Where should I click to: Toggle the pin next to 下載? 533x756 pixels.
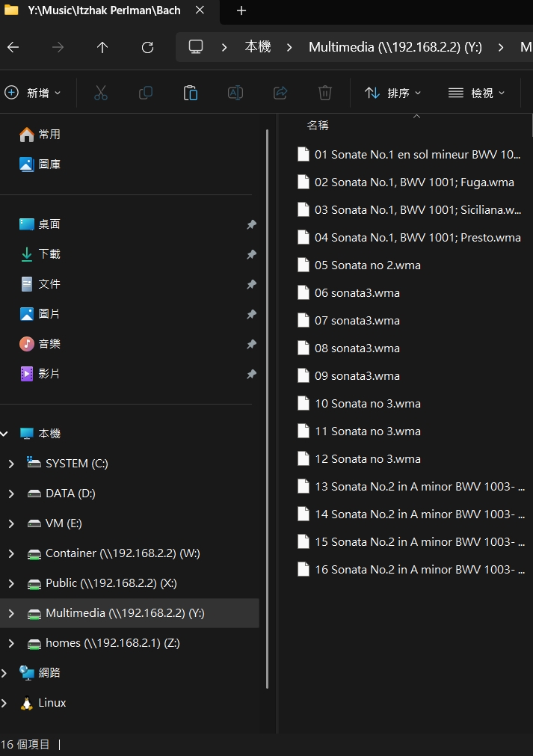(x=251, y=254)
